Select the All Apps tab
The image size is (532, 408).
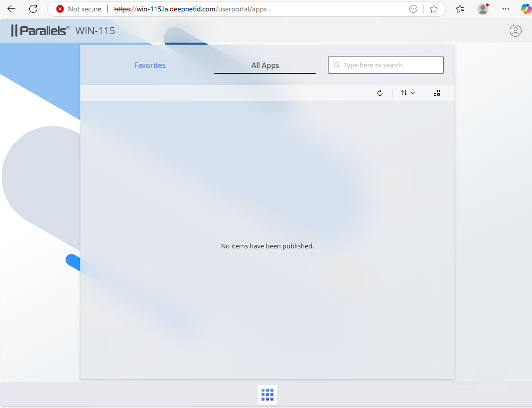(266, 65)
